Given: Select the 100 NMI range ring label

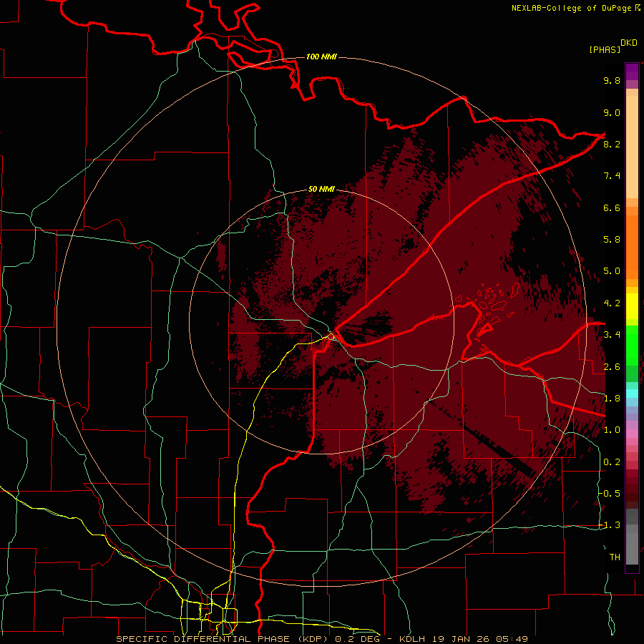Looking at the screenshot, I should (321, 57).
